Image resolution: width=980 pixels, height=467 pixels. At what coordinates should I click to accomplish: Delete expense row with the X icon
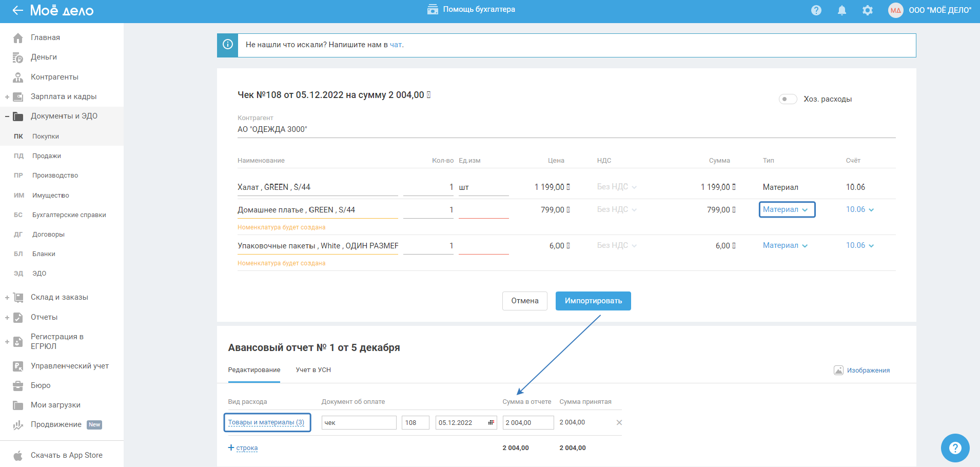[619, 422]
